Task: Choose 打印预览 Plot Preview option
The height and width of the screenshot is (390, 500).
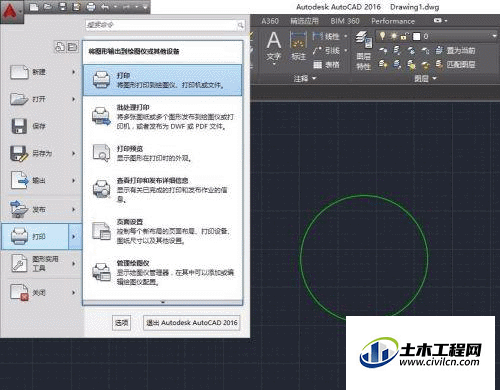Action: 162,153
